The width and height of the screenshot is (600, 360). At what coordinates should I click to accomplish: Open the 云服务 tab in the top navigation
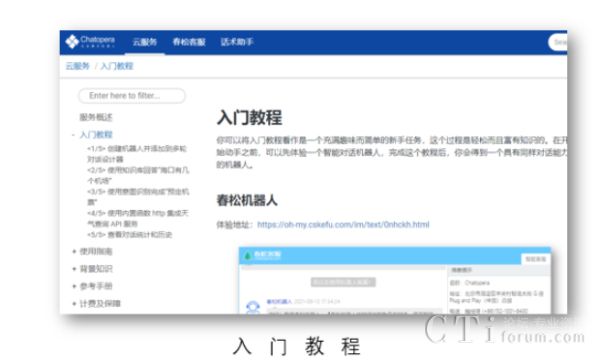[144, 42]
